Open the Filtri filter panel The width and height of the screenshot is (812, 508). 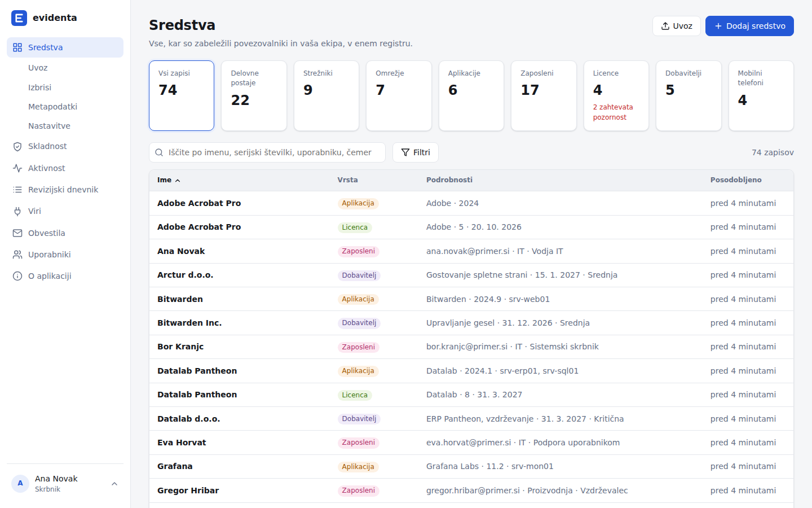point(416,152)
